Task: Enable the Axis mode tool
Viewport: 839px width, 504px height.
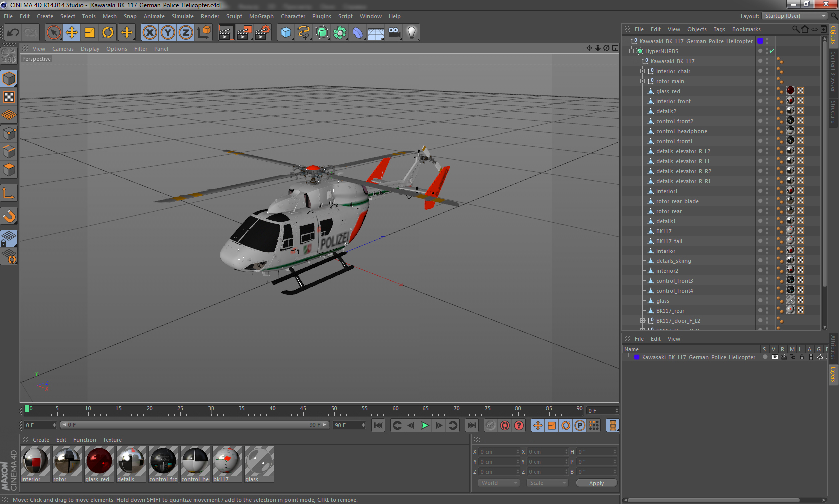Action: [x=9, y=193]
